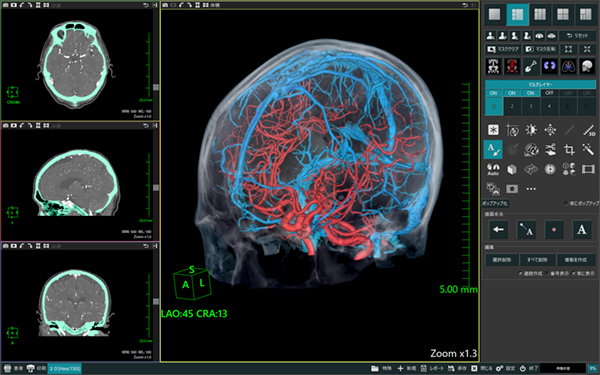Toggle layer 2 ON switch
The image size is (600, 375).
pos(512,93)
